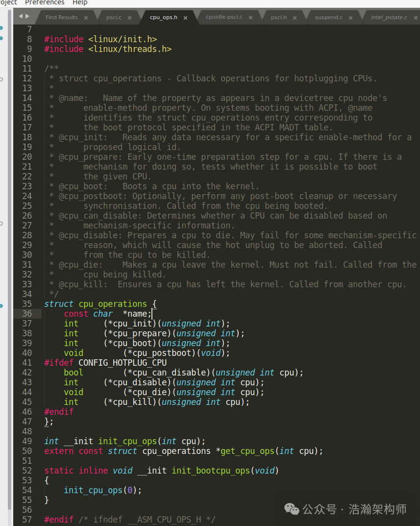The width and height of the screenshot is (420, 526).
Task: Click init_cpu_ops declaration on line 49
Action: [x=127, y=441]
